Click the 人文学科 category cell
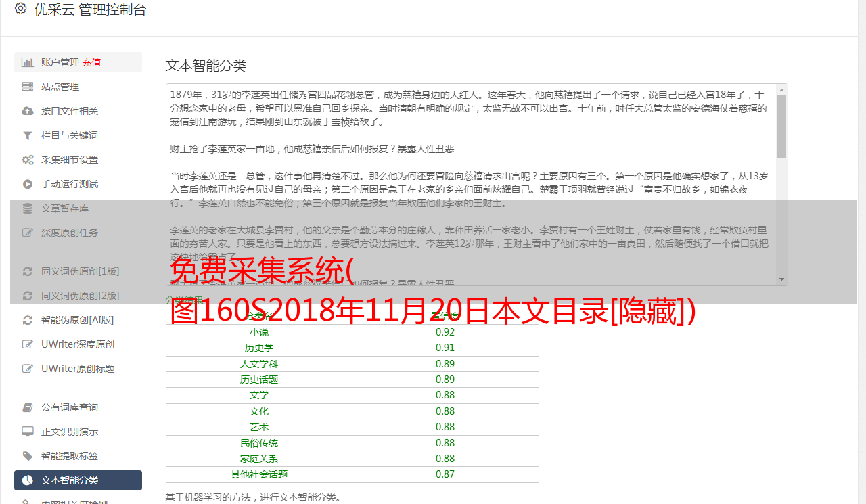 point(259,364)
